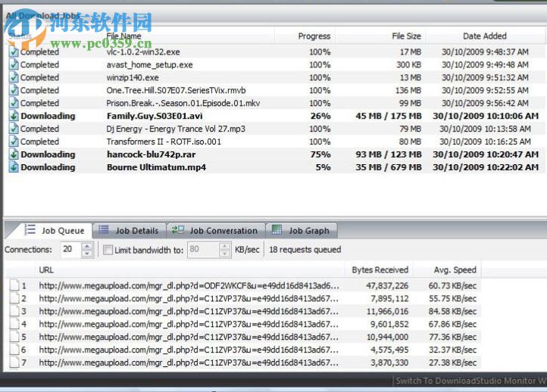Click bytes received value 11,966,016
This screenshot has height=392, width=547.
click(387, 311)
